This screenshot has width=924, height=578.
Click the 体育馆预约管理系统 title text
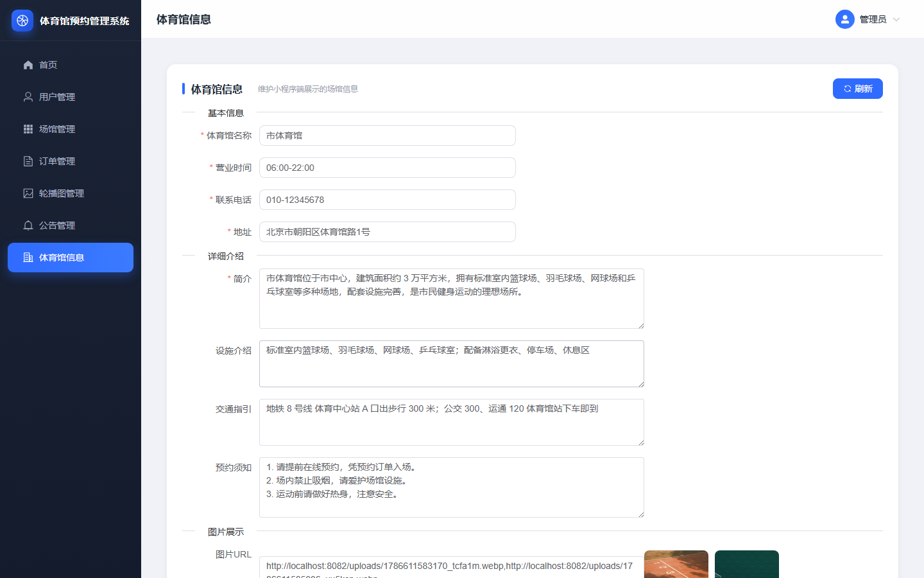85,21
